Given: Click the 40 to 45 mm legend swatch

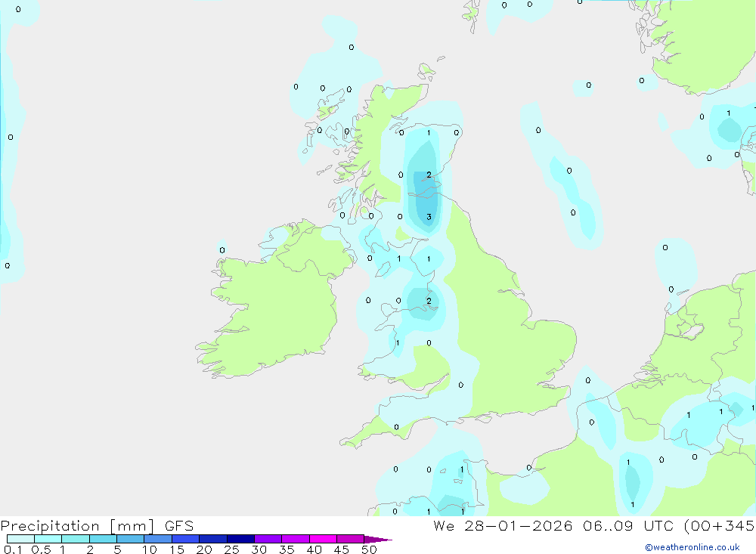Looking at the screenshot, I should 323,539.
